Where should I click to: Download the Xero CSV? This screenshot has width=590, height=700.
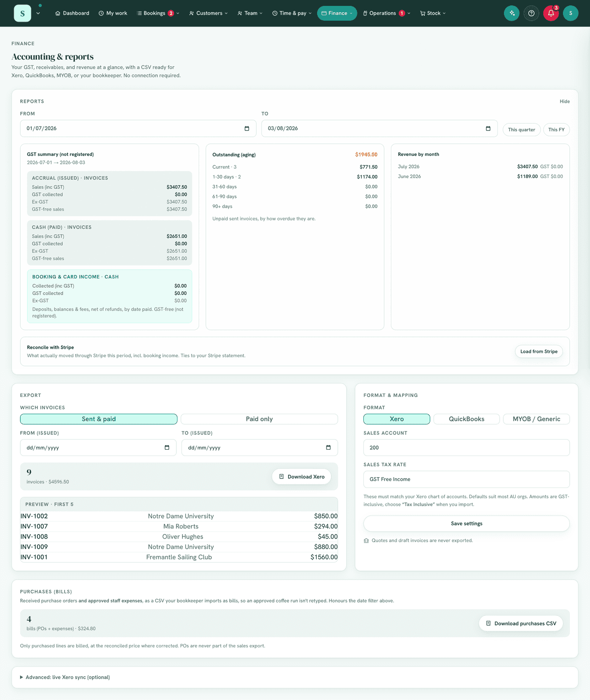(301, 477)
